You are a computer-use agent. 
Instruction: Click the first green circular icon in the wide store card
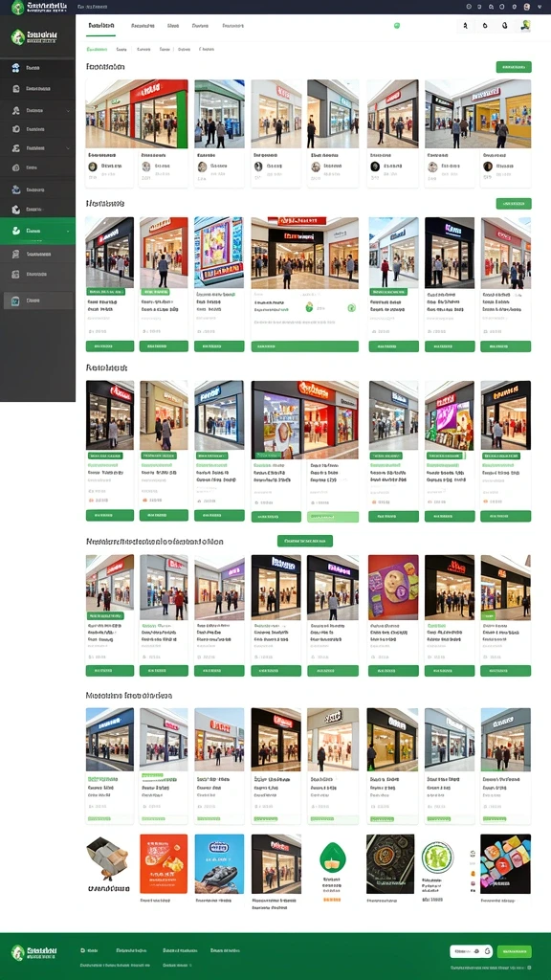pos(309,307)
